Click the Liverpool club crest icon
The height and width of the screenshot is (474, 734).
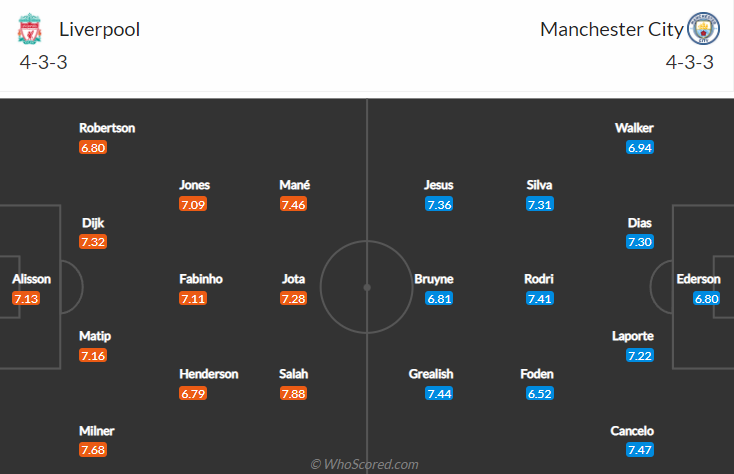pyautogui.click(x=30, y=31)
